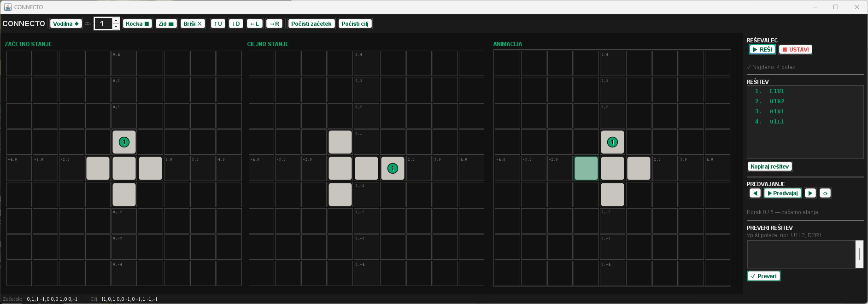This screenshot has width=868, height=304.
Task: Click the down arrow D move button
Action: [236, 23]
